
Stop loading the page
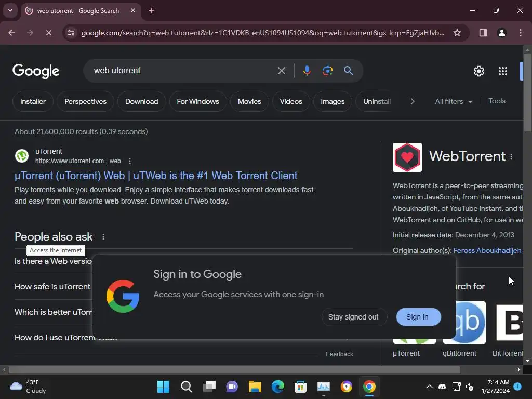[48, 33]
